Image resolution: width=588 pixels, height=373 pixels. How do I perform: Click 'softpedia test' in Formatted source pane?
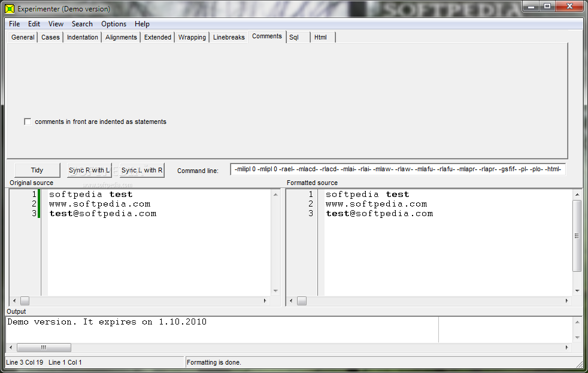coord(367,194)
